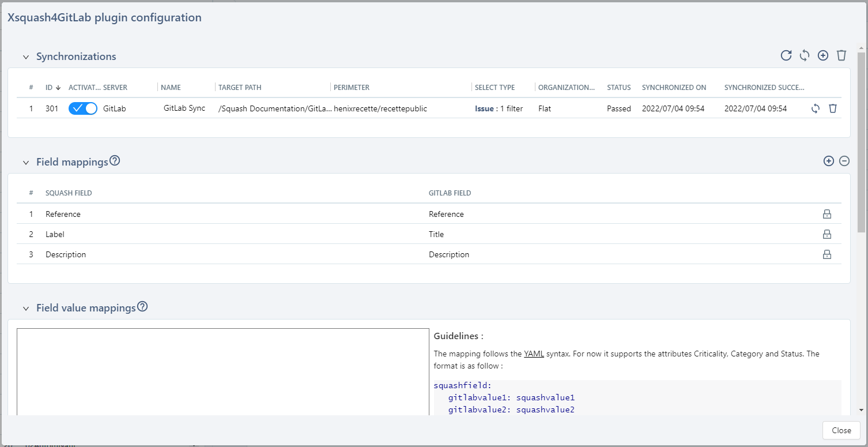
Task: Collapse the Field mappings section
Action: tap(25, 161)
